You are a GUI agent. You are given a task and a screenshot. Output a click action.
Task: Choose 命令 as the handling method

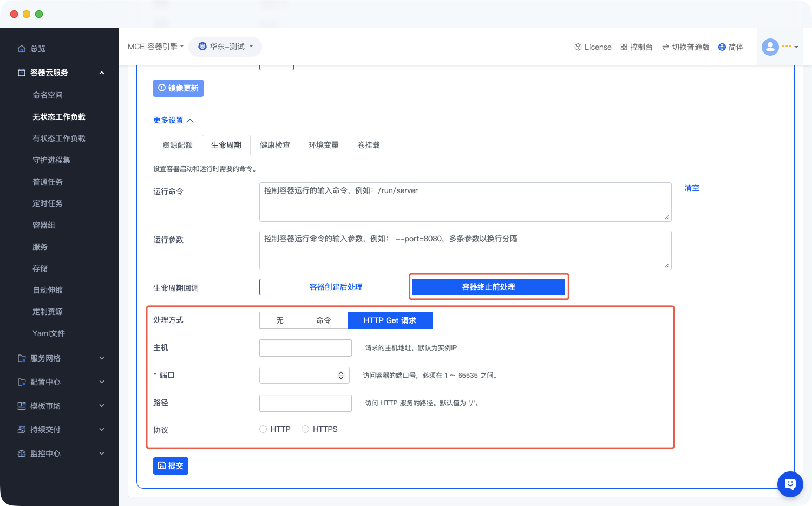tap(324, 320)
